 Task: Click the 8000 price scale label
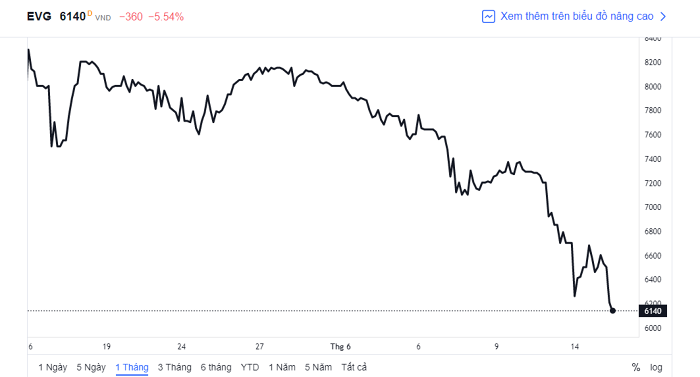point(653,87)
